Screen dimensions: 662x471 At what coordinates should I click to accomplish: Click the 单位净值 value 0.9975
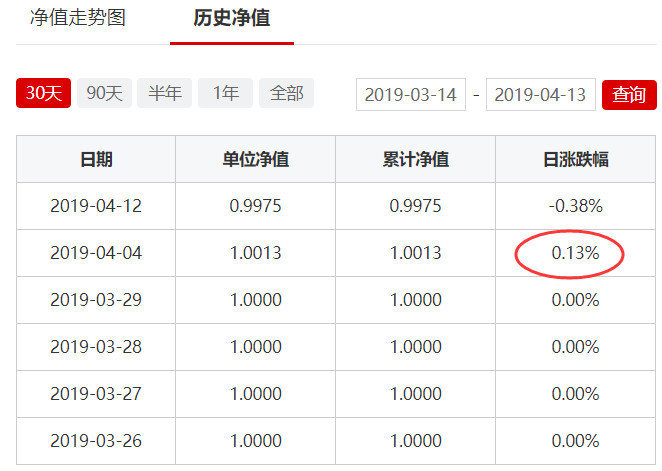[x=255, y=206]
